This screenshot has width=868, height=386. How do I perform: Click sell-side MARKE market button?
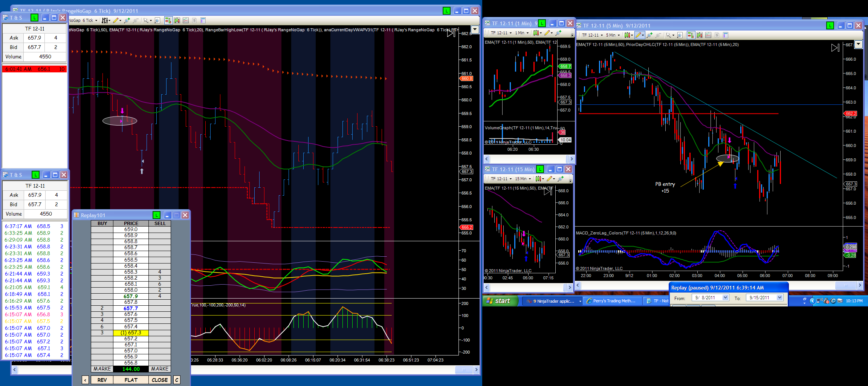coord(160,369)
